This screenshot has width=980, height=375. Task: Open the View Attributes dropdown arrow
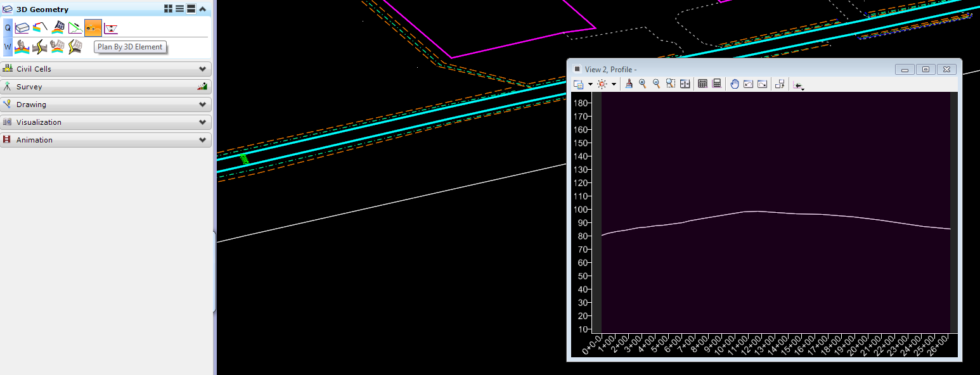590,84
